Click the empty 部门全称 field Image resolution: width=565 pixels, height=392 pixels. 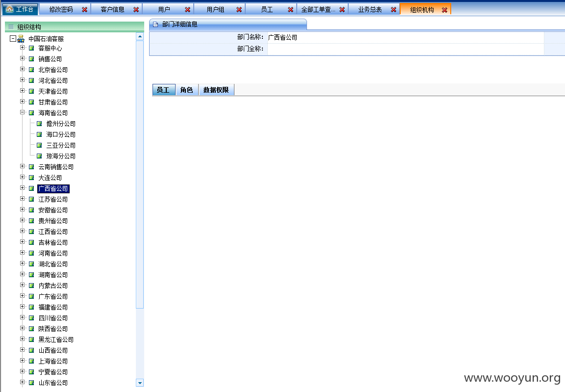406,49
